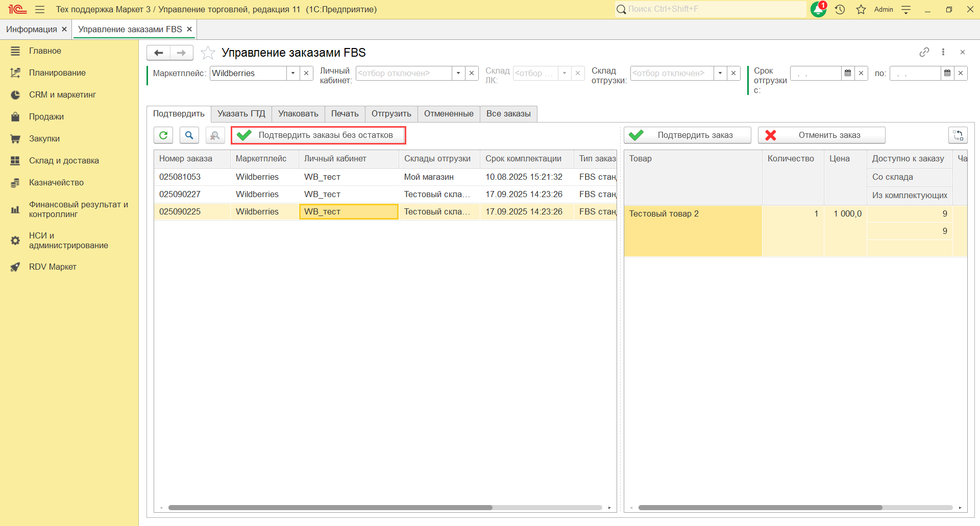Click the get link chain icon
Screen dimensions: 980x526
pyautogui.click(x=924, y=52)
